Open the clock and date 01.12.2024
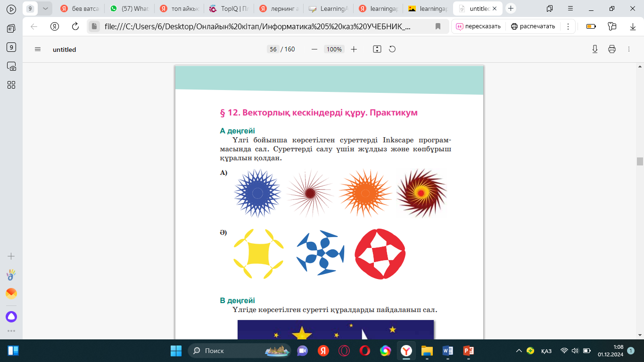The image size is (644, 362). pyautogui.click(x=611, y=351)
